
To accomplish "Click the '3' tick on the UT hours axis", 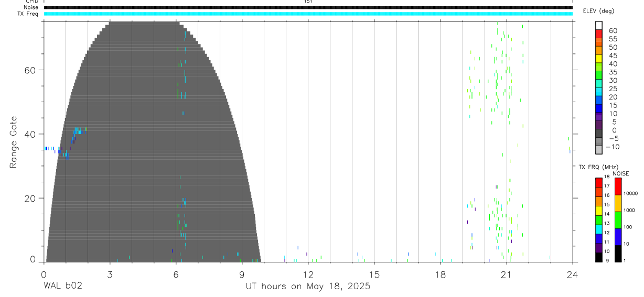I will click(x=110, y=274).
